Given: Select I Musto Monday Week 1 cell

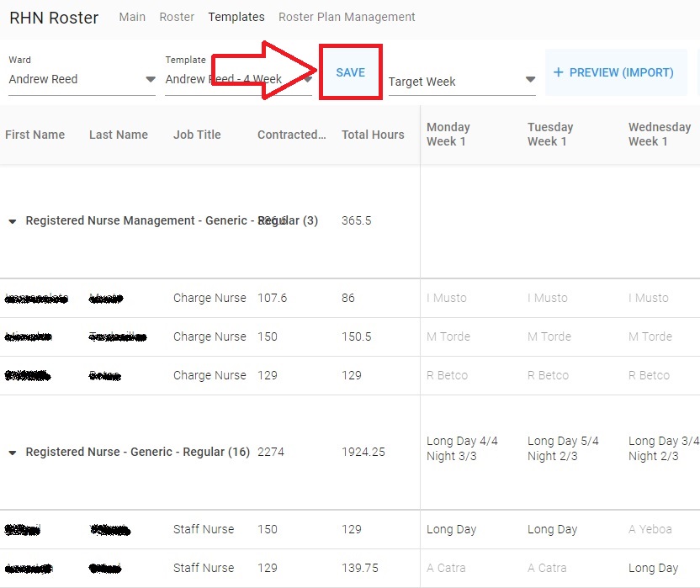Looking at the screenshot, I should pos(447,298).
